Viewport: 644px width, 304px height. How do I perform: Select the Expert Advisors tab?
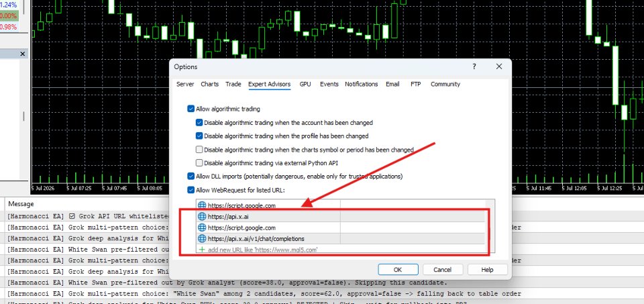[270, 84]
